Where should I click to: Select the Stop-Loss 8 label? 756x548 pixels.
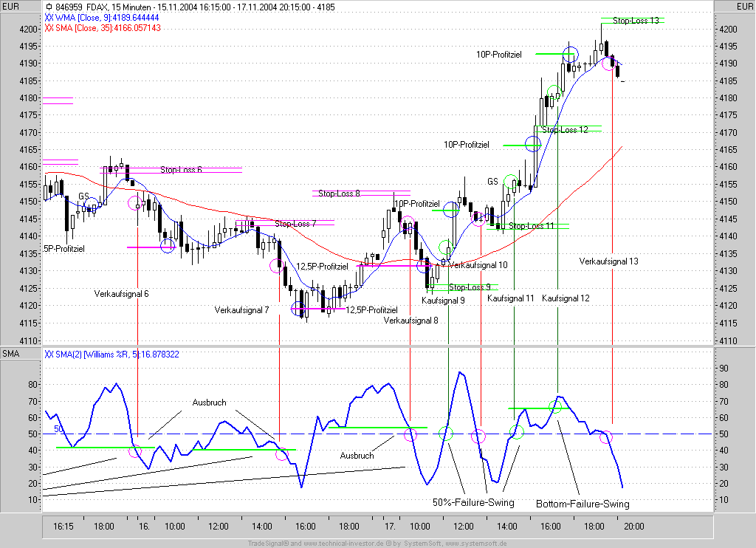[x=339, y=193]
